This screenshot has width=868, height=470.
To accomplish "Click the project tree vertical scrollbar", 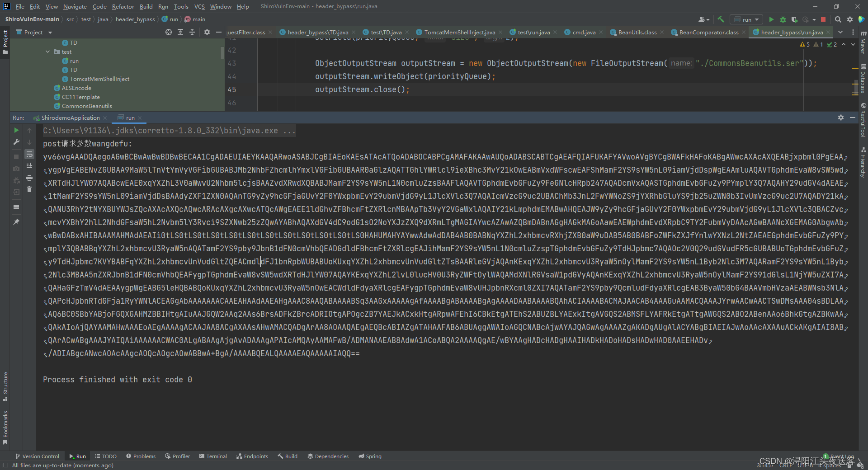I will coord(222,52).
